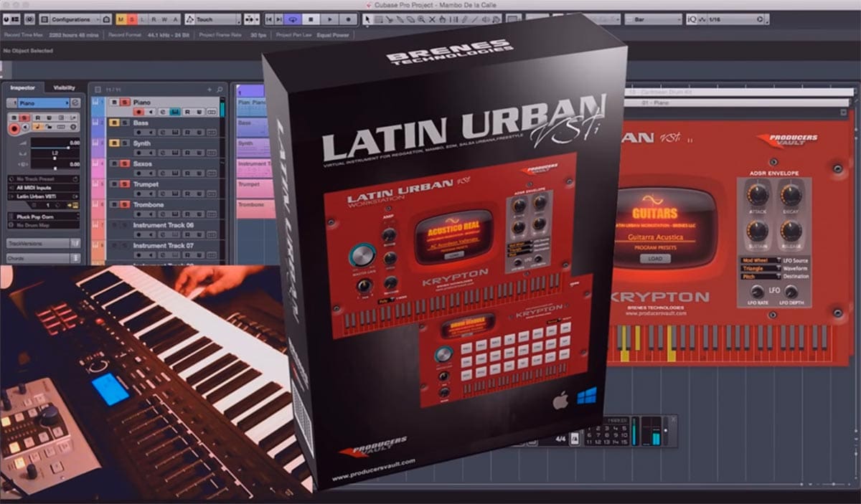Open the Bar grid type dropdown
This screenshot has height=504, width=861.
coord(654,19)
